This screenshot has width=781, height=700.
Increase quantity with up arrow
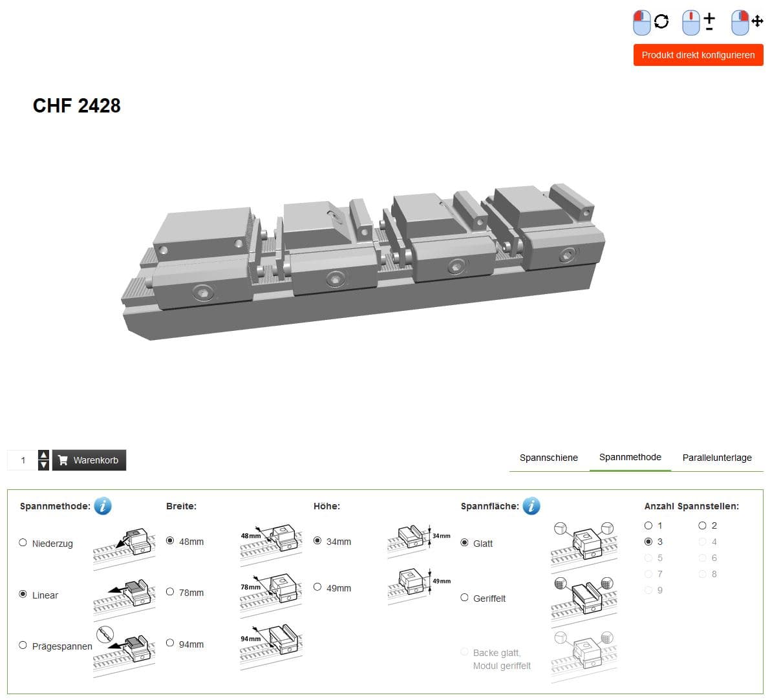[x=43, y=455]
